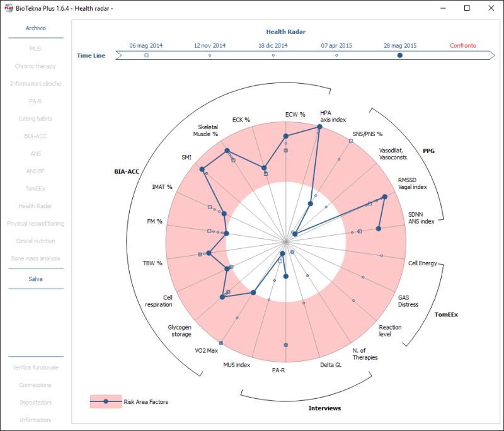Select the 07 apr 2015 timeline marker
The image size is (504, 431).
pos(336,55)
